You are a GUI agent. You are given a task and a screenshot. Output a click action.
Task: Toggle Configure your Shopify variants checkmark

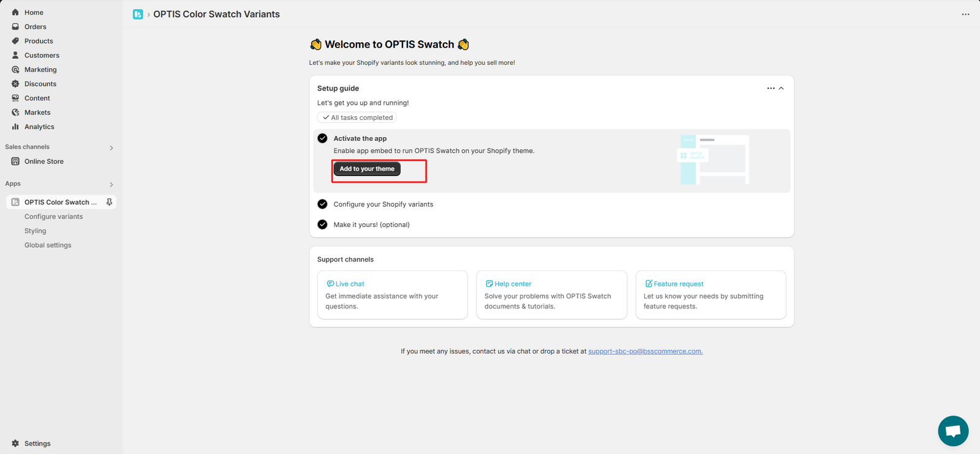click(322, 204)
